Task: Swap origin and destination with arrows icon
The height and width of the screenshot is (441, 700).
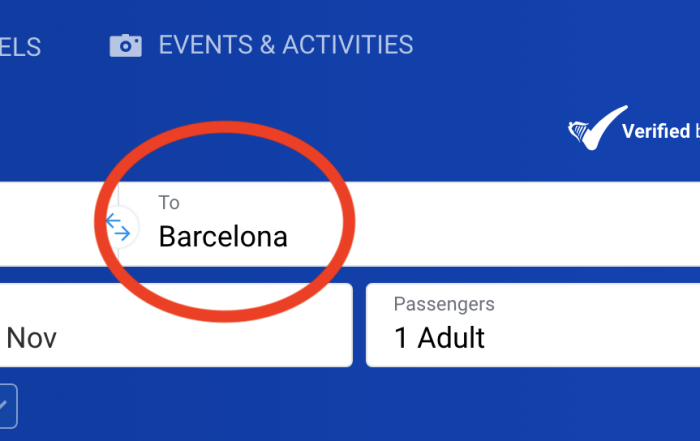Action: tap(118, 227)
